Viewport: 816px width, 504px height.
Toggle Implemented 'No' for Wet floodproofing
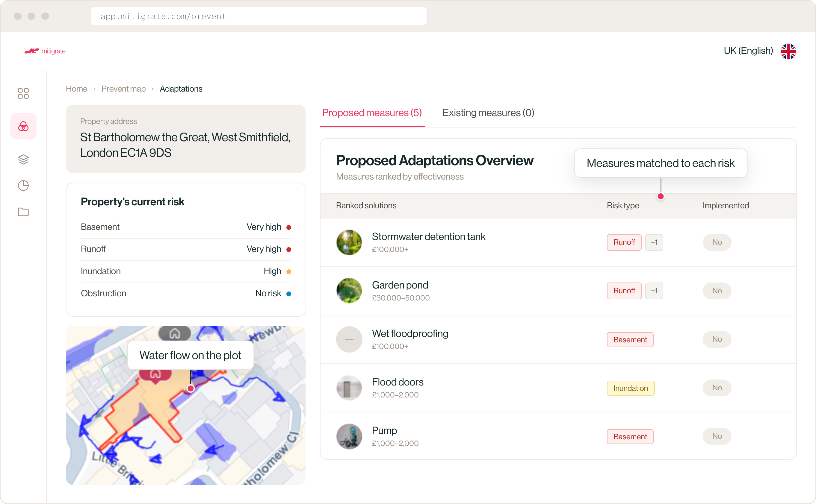pos(717,339)
